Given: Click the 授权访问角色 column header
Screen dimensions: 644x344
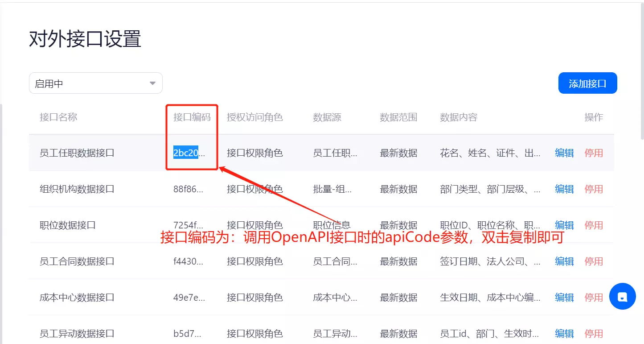Looking at the screenshot, I should 255,117.
